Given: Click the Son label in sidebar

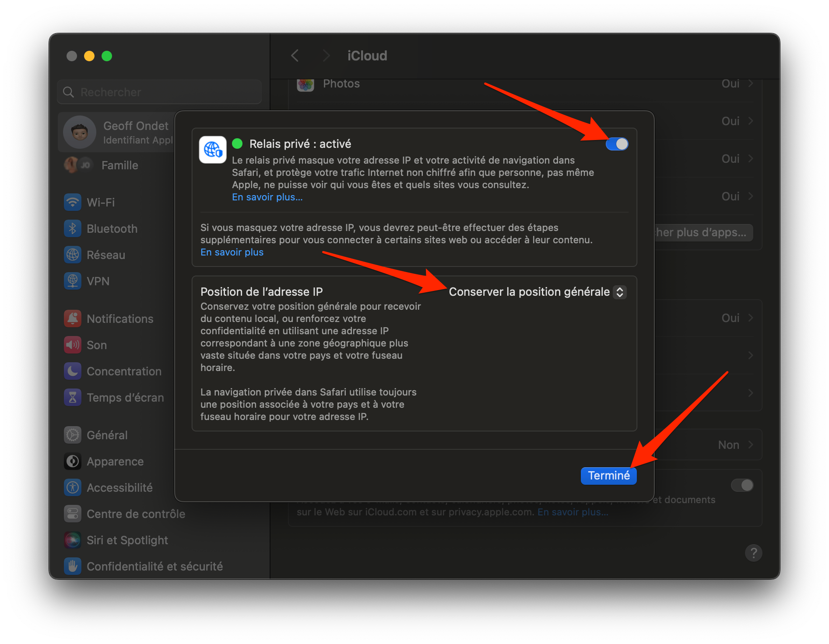Looking at the screenshot, I should 97,345.
